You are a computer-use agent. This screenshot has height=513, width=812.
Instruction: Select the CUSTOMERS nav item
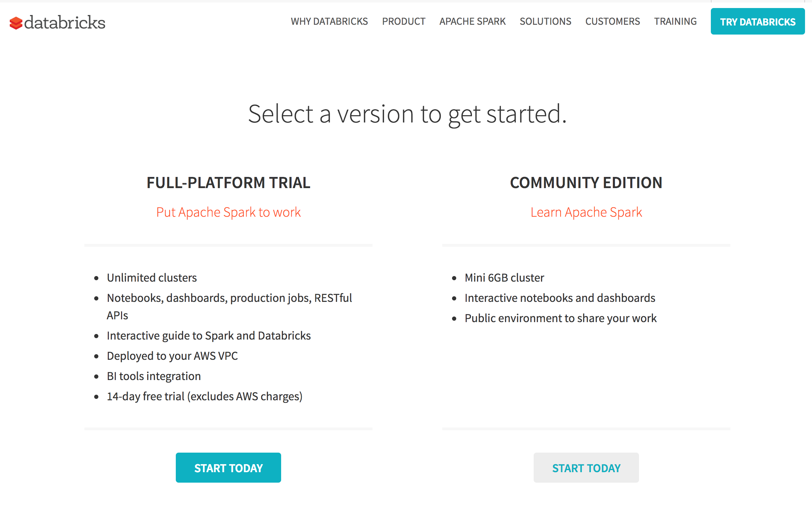coord(612,22)
